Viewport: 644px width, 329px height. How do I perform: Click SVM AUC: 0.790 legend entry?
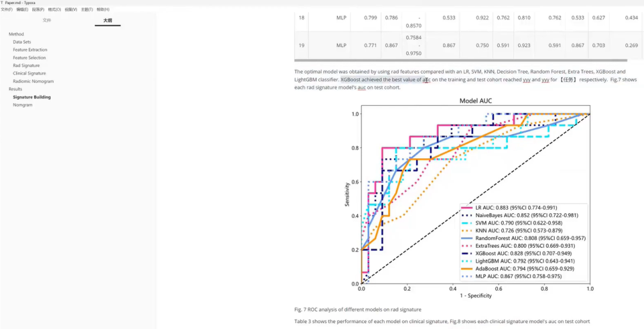[x=513, y=223]
